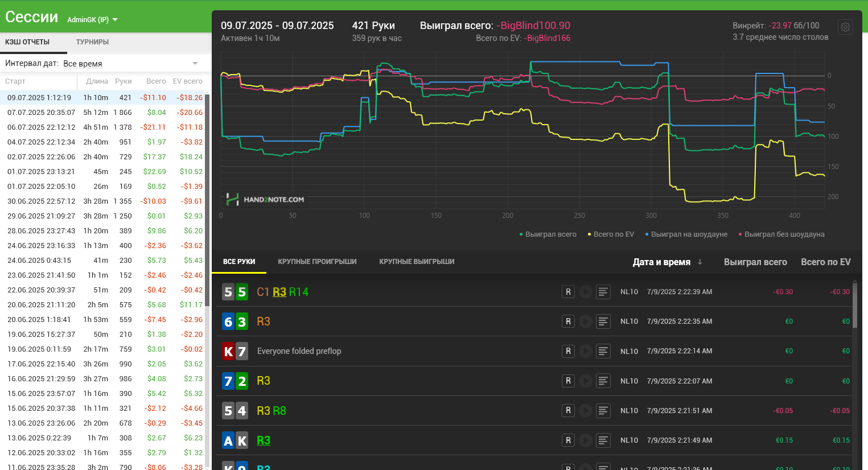Open graph settings gear icon
Screen dimensions: 868x470
(845, 27)
